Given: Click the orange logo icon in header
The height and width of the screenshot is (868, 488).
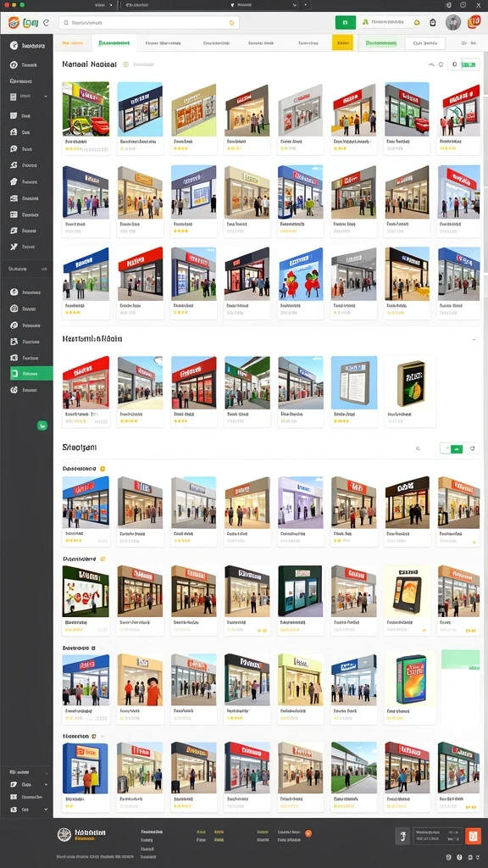Looking at the screenshot, I should tap(14, 23).
